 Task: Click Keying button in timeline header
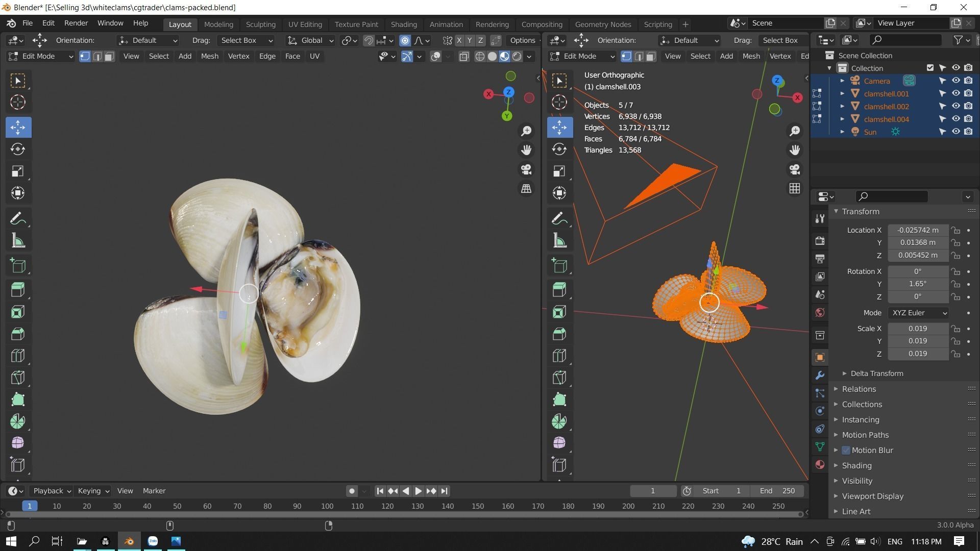[93, 491]
